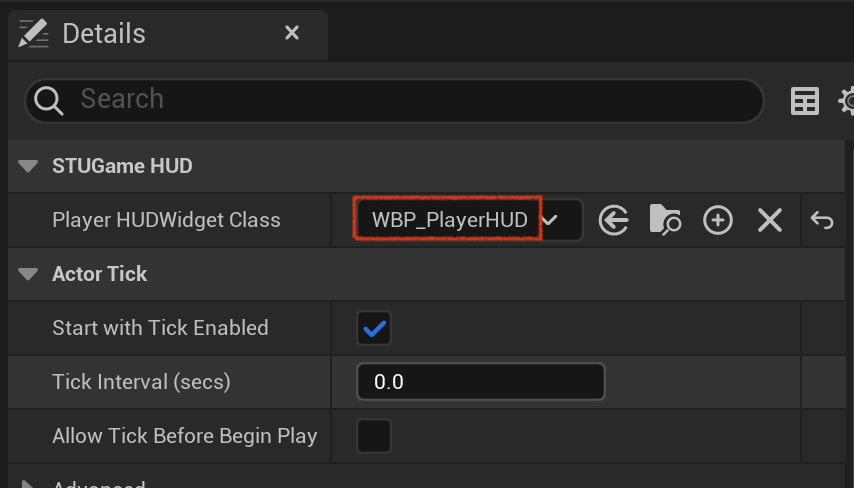Clear the Player HUDWidget Class value

point(770,221)
